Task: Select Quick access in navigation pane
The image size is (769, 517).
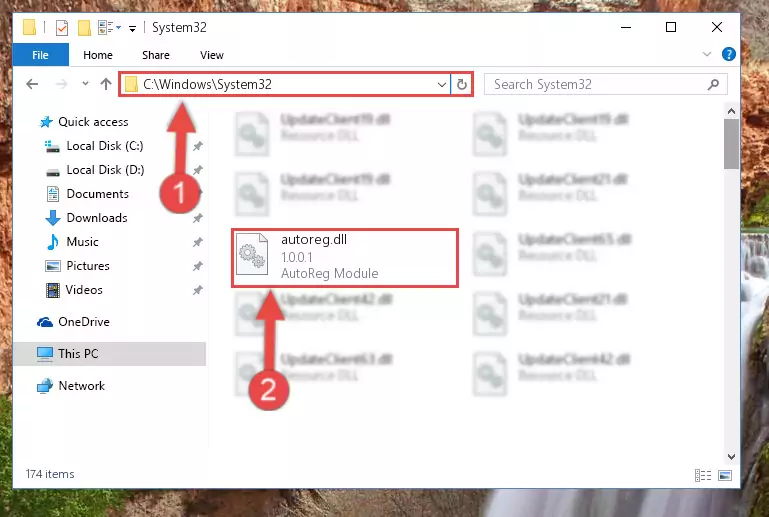Action: click(x=93, y=122)
